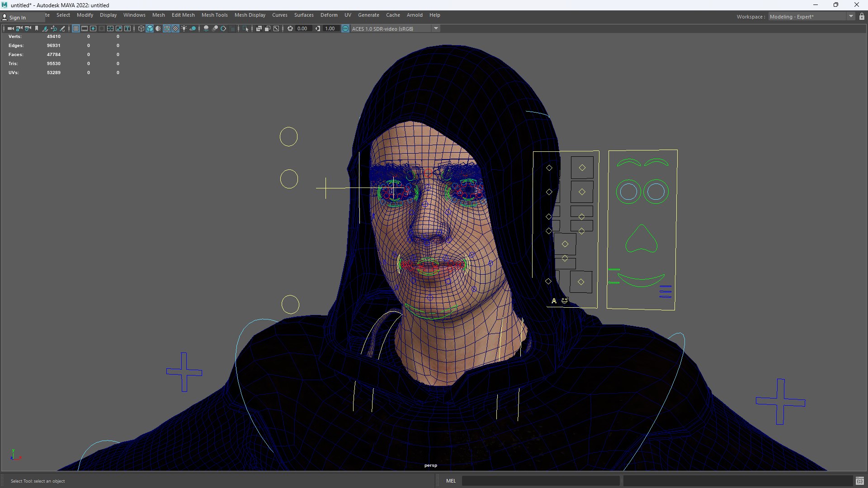Toggle the viewport Grid display
This screenshot has width=868, height=488.
(x=76, y=28)
